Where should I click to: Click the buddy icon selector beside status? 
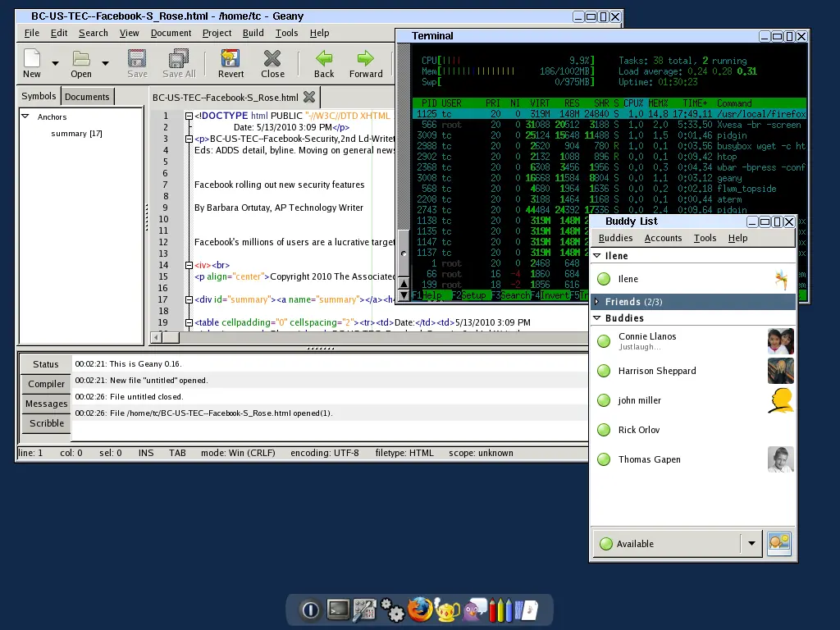coord(779,543)
